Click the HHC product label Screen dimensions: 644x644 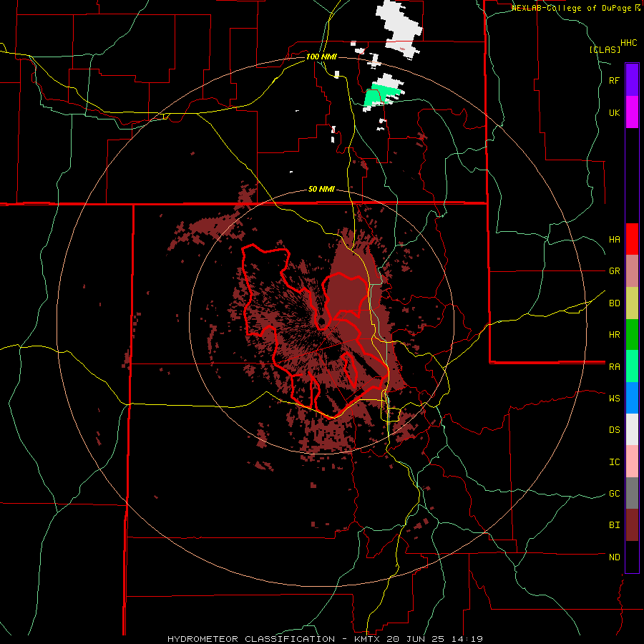tap(628, 43)
